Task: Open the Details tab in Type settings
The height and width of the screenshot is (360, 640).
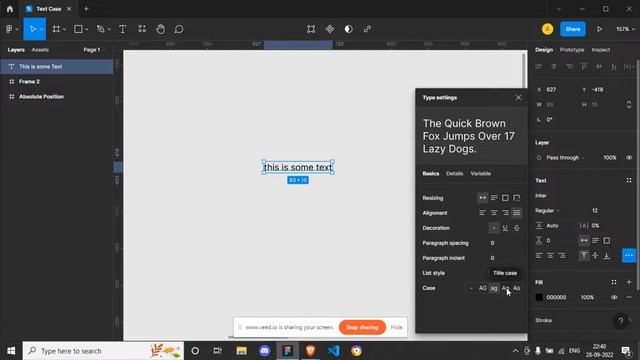Action: pos(454,173)
